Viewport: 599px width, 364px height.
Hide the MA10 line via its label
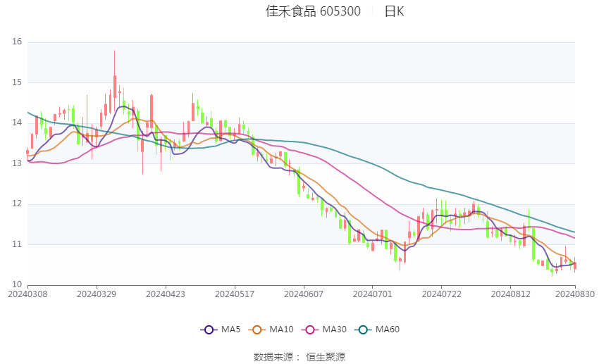[x=281, y=330]
